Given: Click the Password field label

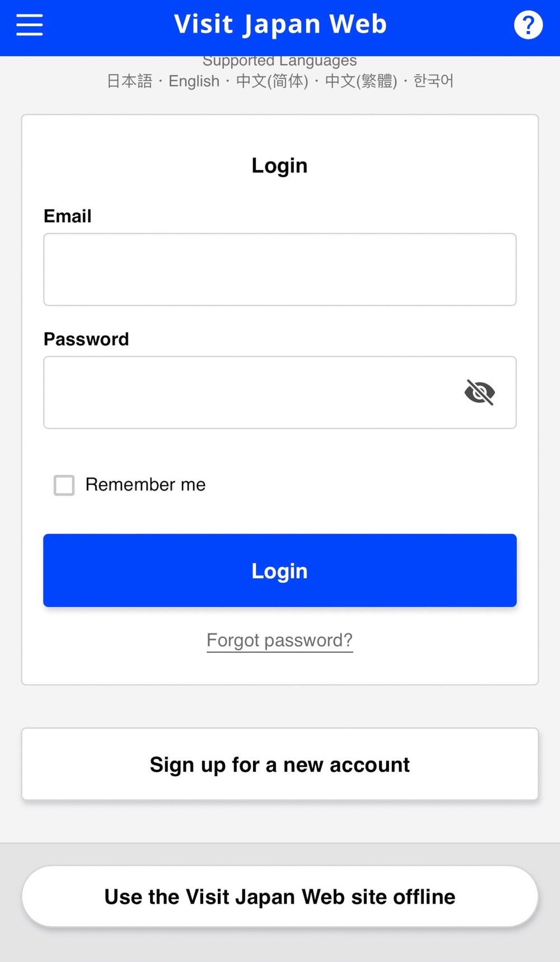Looking at the screenshot, I should pos(86,339).
